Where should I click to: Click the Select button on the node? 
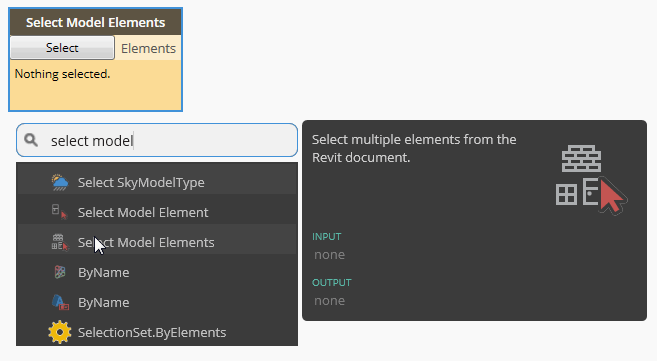(x=62, y=48)
